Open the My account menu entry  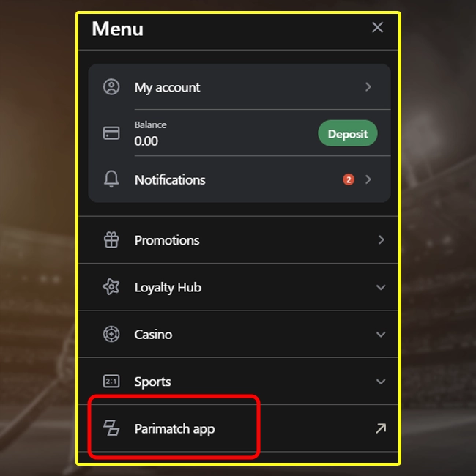pyautogui.click(x=167, y=87)
